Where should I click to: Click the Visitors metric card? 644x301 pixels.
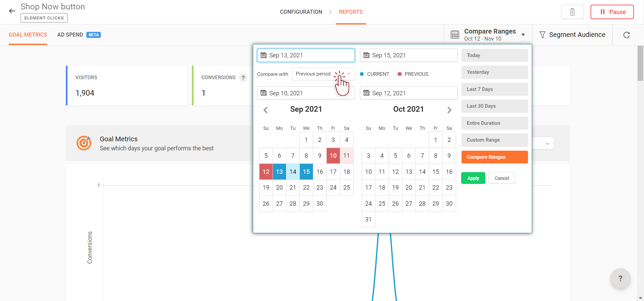[126, 86]
